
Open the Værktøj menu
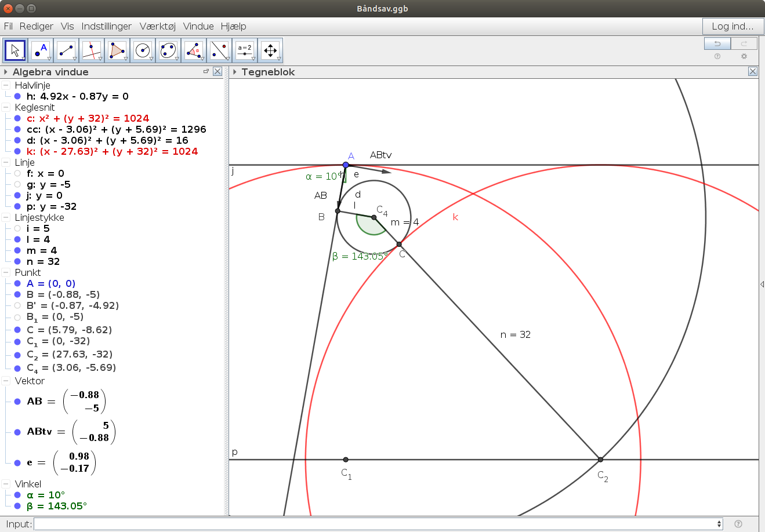pos(157,26)
